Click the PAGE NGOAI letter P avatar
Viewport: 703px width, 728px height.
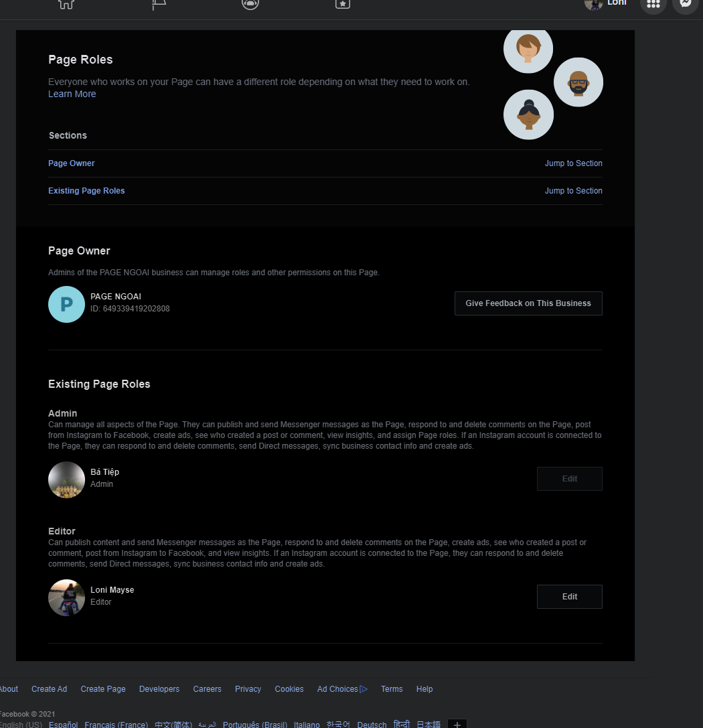(x=66, y=304)
